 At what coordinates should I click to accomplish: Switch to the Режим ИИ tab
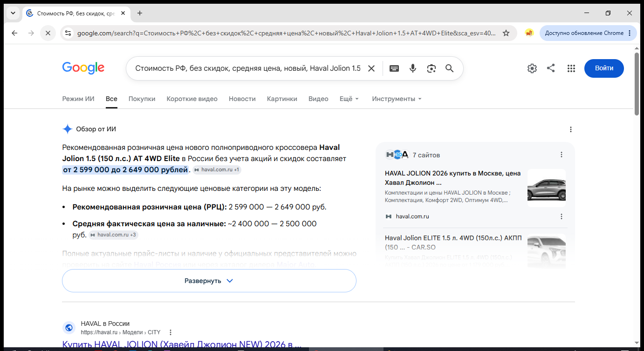(78, 99)
